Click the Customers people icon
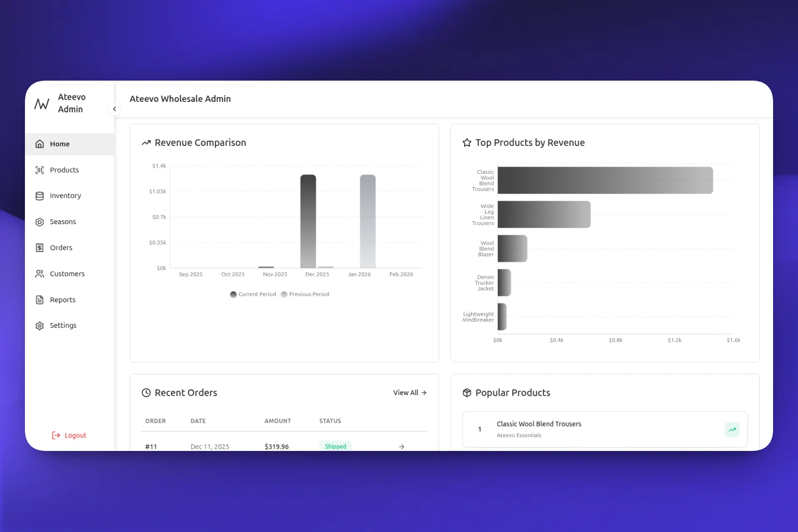 [39, 274]
